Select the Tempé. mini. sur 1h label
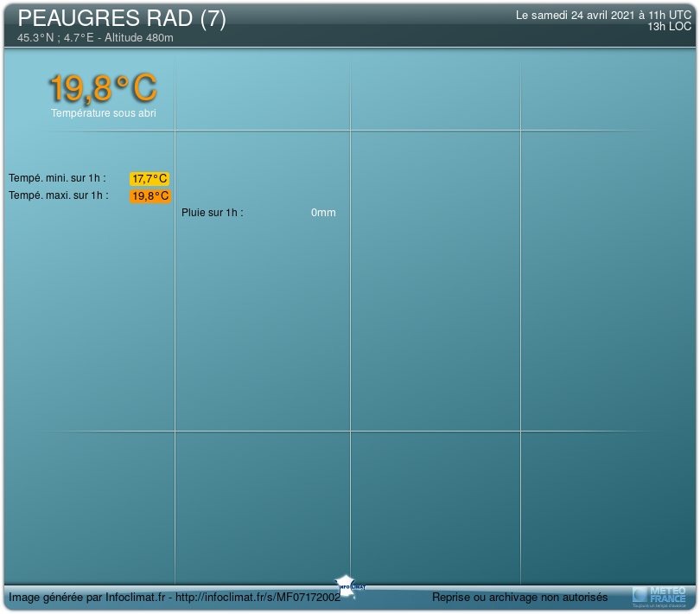This screenshot has height=614, width=700. 57,178
